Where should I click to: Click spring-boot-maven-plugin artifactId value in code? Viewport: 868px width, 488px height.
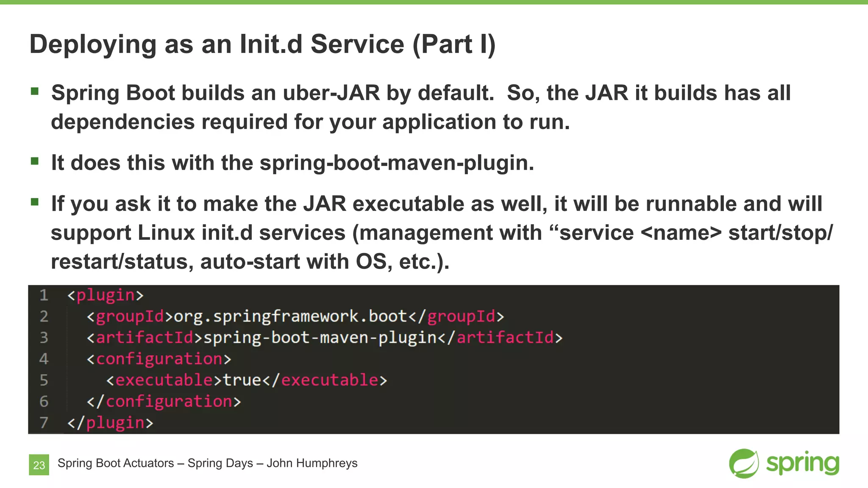click(320, 338)
